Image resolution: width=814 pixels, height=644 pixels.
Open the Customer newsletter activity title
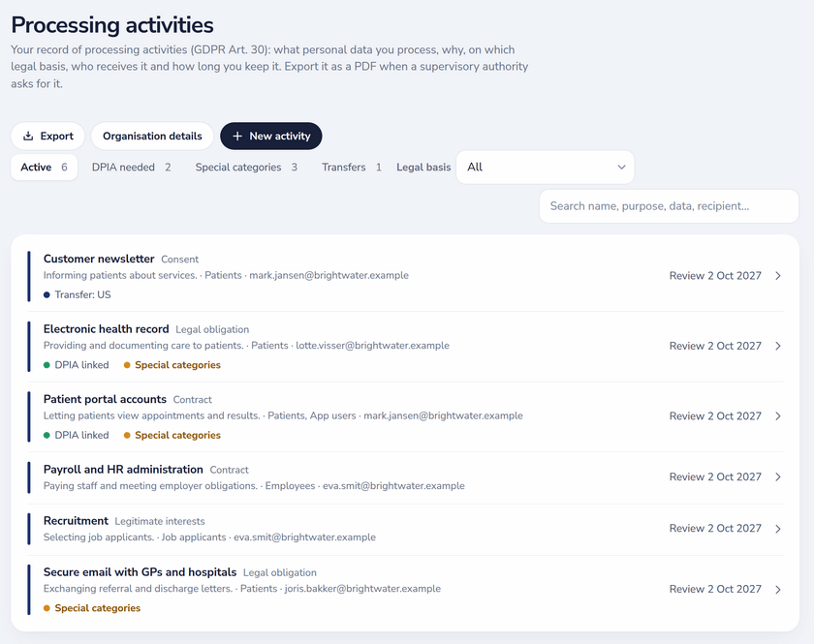click(x=99, y=259)
